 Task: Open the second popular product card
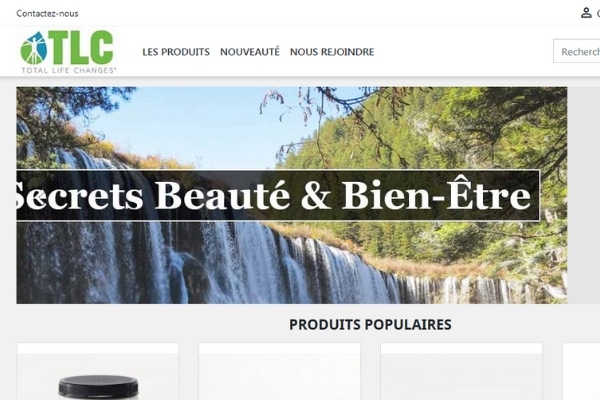(279, 372)
